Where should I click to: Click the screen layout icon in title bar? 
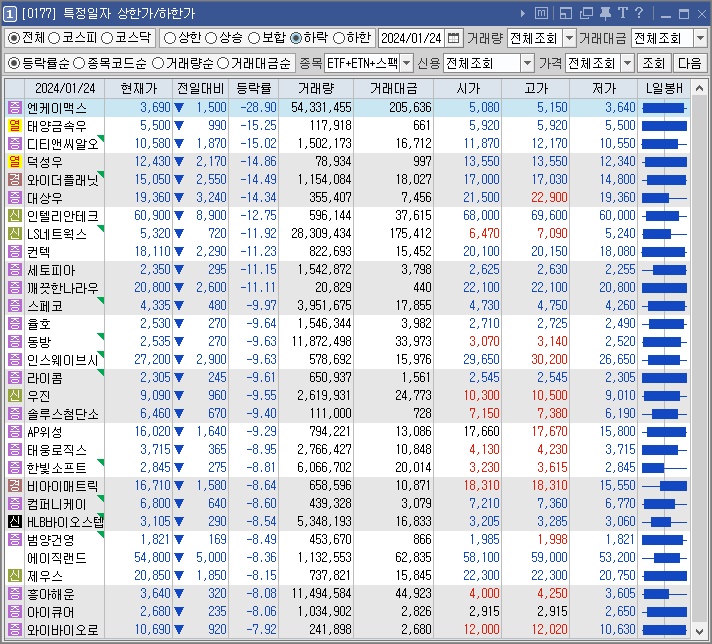click(x=566, y=14)
